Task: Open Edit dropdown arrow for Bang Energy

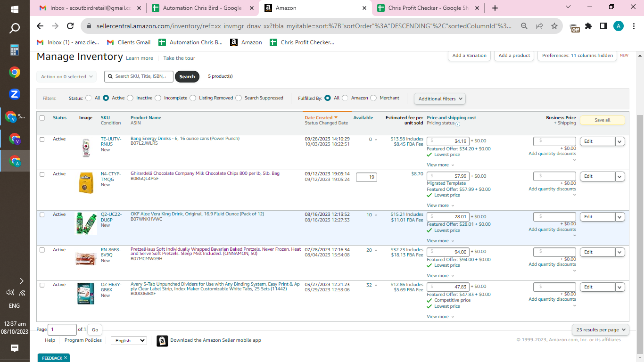Action: [x=620, y=141]
